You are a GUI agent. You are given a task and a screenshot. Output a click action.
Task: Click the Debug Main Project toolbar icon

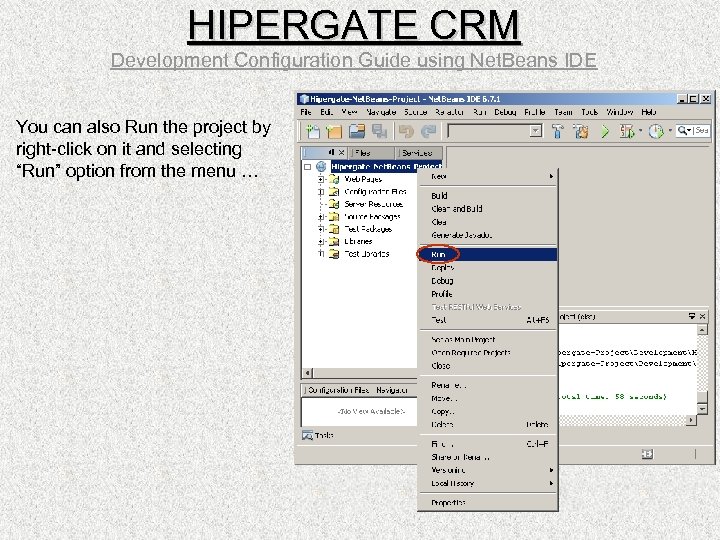click(627, 132)
